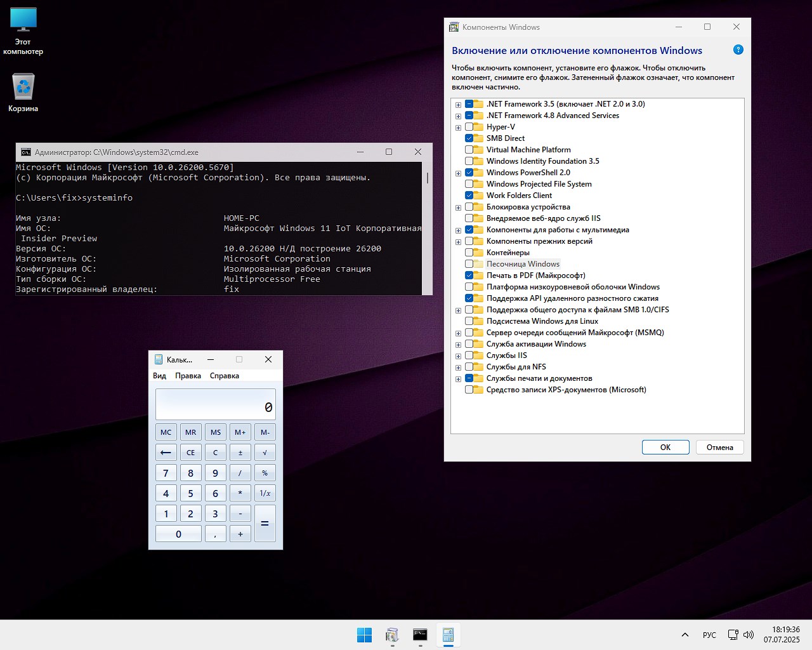Expand the Службы IIS tree node
This screenshot has width=812, height=650.
coord(458,356)
